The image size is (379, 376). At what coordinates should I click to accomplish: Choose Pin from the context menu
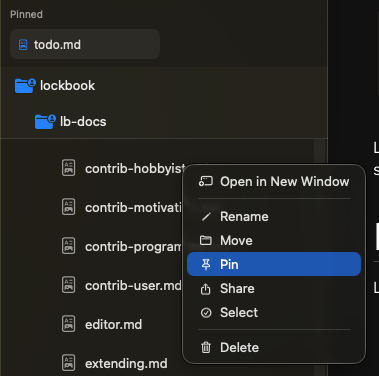[x=274, y=264]
